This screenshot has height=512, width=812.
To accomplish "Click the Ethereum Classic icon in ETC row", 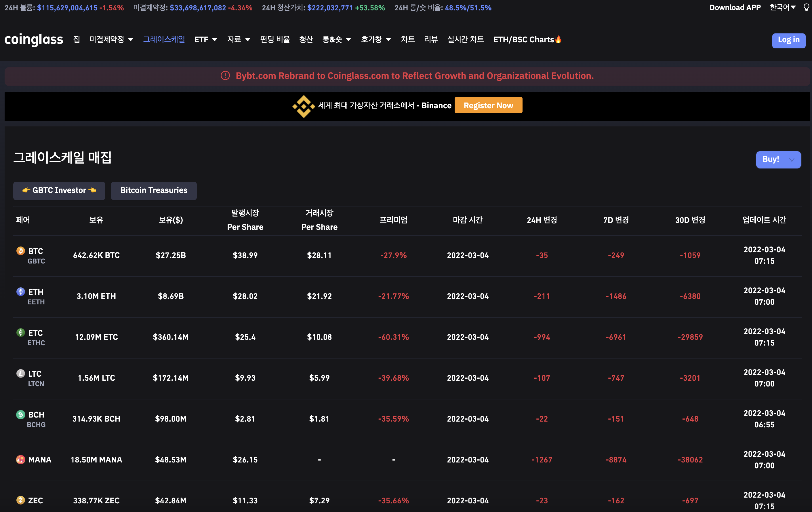I will tap(20, 332).
